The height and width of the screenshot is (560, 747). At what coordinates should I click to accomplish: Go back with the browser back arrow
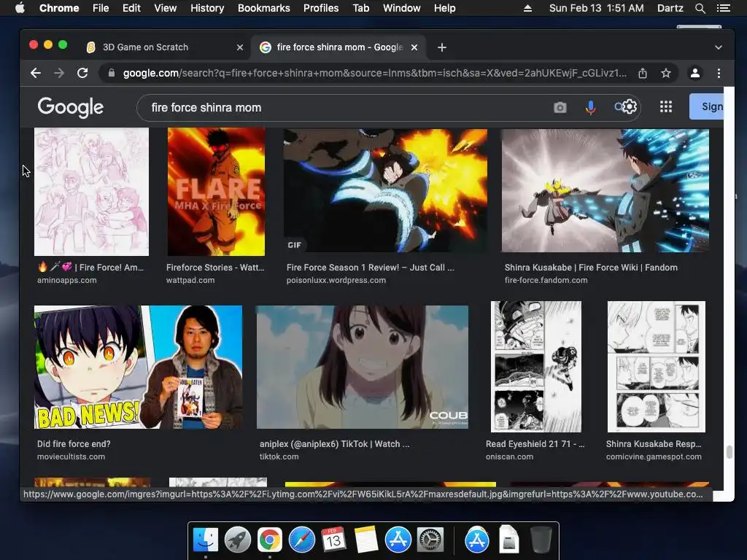[36, 73]
